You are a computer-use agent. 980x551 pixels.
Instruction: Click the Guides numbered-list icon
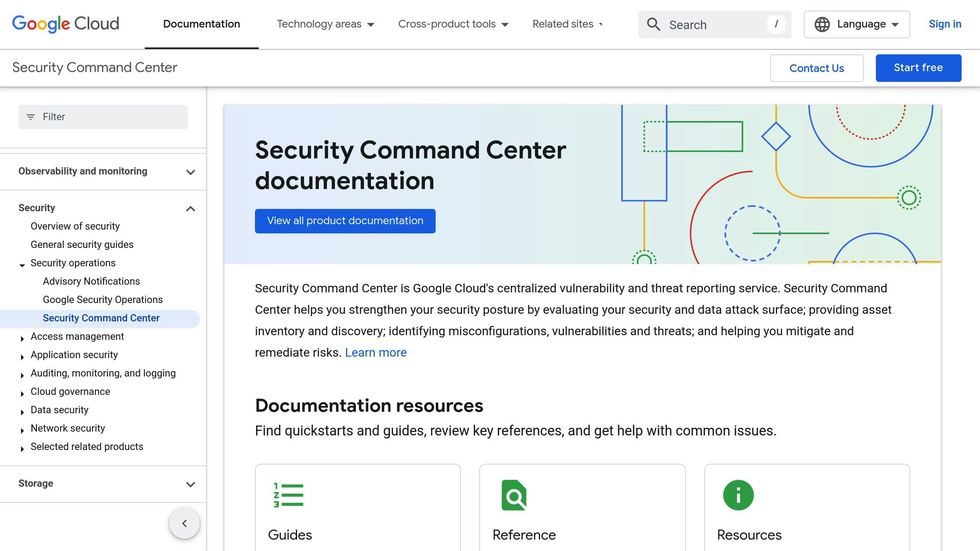tap(289, 495)
